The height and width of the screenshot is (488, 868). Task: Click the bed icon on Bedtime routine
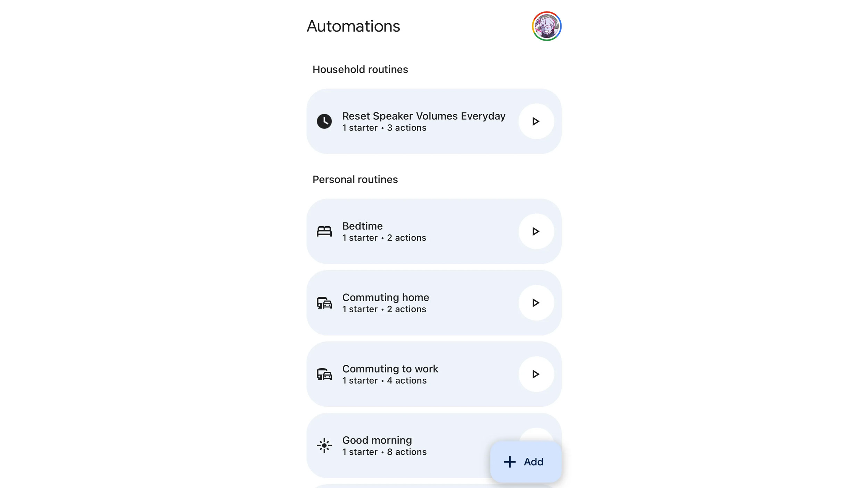pos(324,231)
